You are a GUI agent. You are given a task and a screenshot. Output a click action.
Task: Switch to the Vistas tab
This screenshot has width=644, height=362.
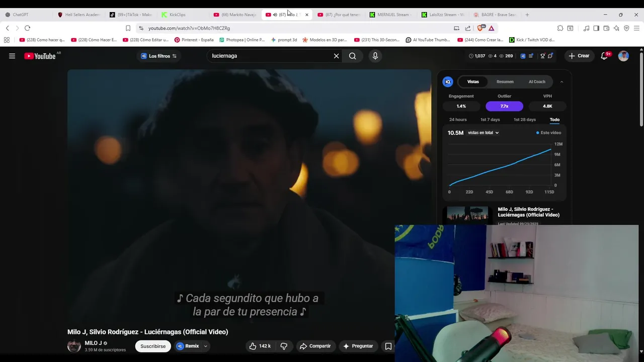pyautogui.click(x=473, y=81)
